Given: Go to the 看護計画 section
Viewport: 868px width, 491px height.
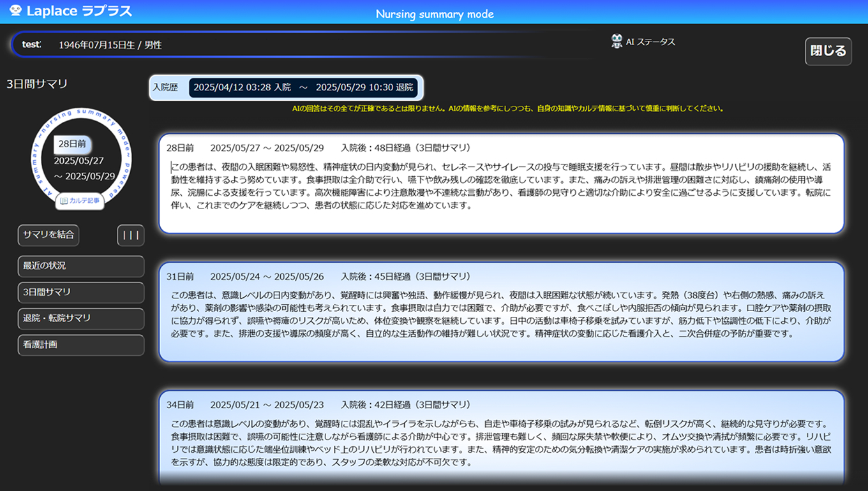Looking at the screenshot, I should 80,344.
